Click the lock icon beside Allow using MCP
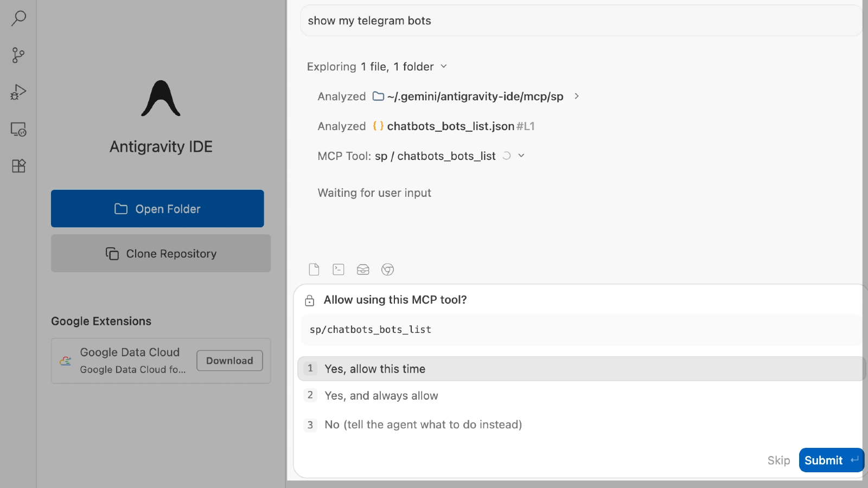Screen dimensions: 868x488 coord(310,300)
